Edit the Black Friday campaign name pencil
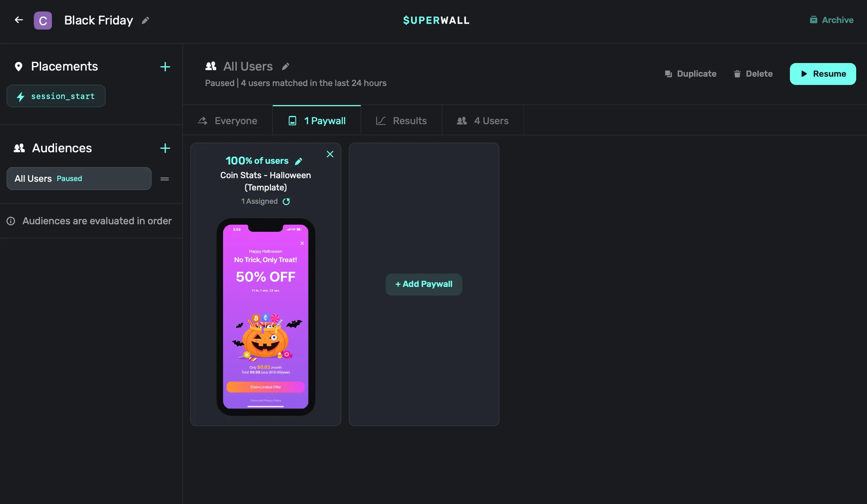The image size is (867, 504). (x=145, y=21)
